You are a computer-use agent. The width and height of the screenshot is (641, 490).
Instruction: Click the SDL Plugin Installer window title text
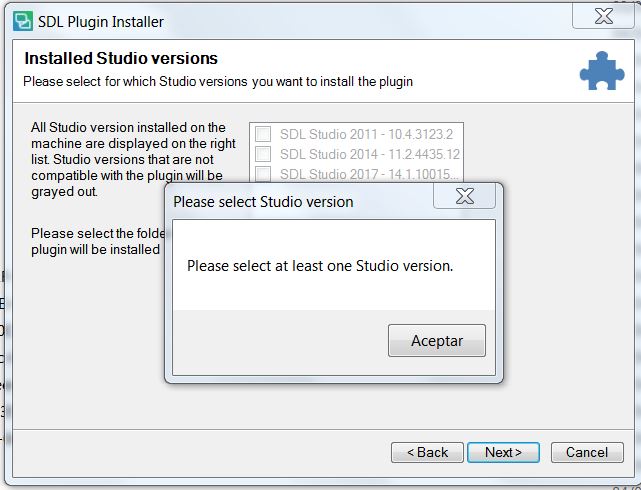coord(101,22)
